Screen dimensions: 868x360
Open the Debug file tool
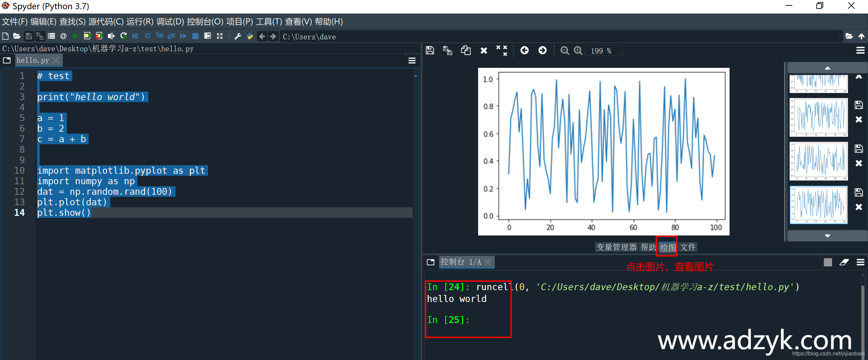(x=135, y=36)
